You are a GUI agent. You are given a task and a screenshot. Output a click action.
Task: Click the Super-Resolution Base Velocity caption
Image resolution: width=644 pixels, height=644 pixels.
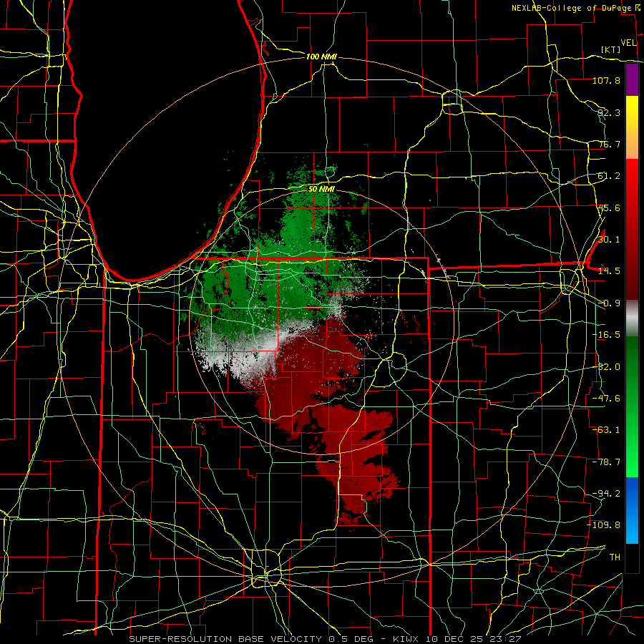point(325,639)
